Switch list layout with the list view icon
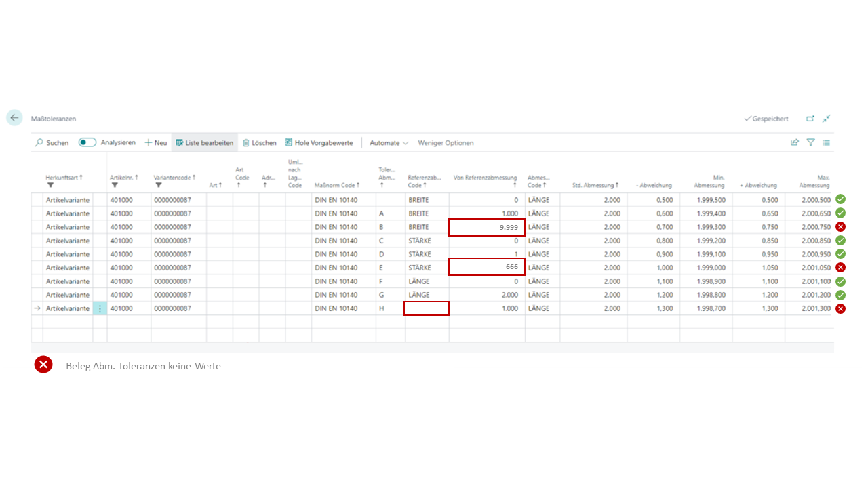 (x=826, y=142)
